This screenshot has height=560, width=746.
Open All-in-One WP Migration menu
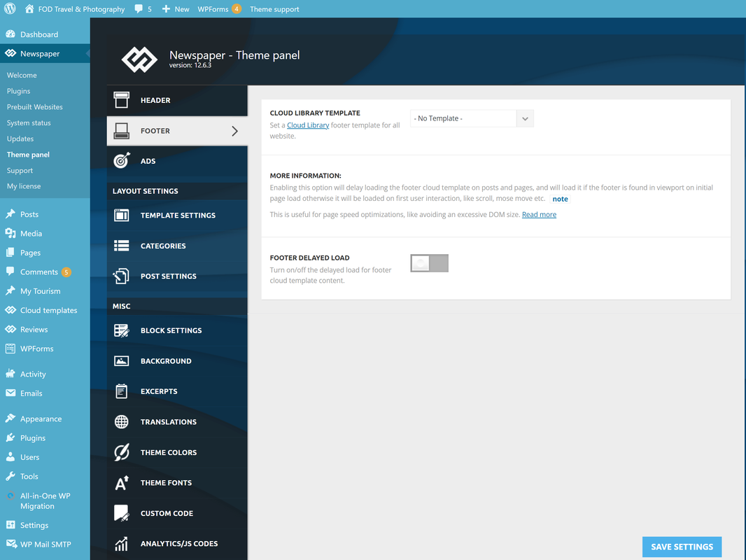pos(45,500)
